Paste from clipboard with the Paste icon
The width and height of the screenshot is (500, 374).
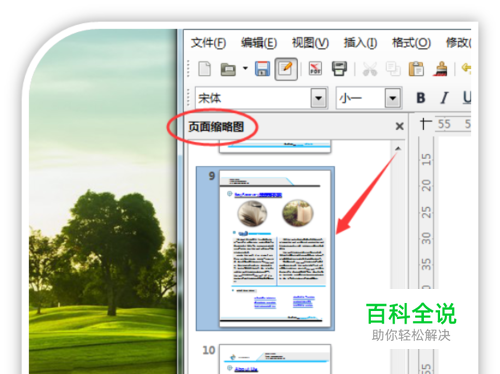[x=416, y=69]
